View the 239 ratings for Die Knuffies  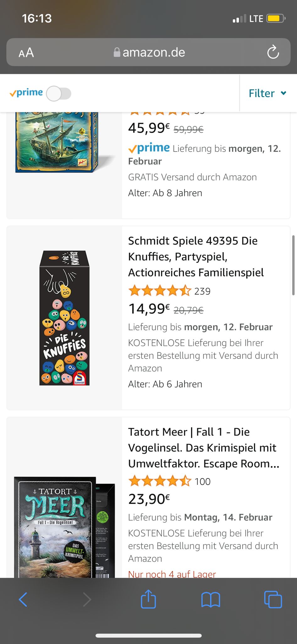coord(202,291)
